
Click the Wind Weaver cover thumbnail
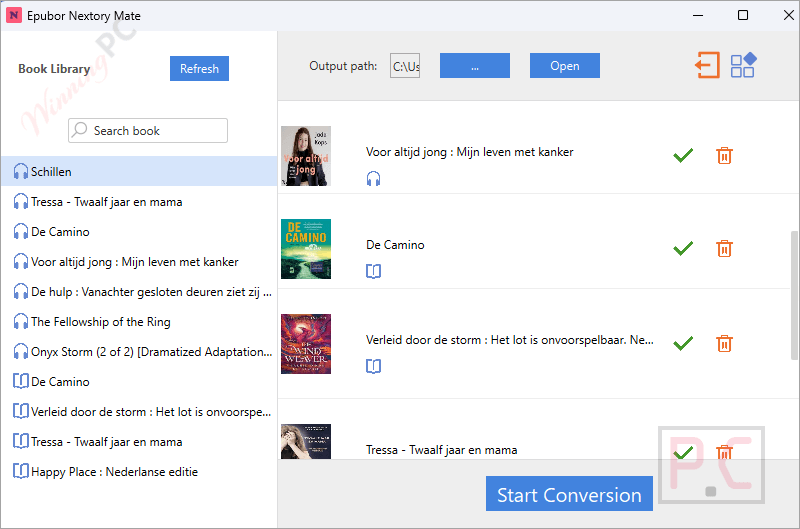tap(306, 344)
